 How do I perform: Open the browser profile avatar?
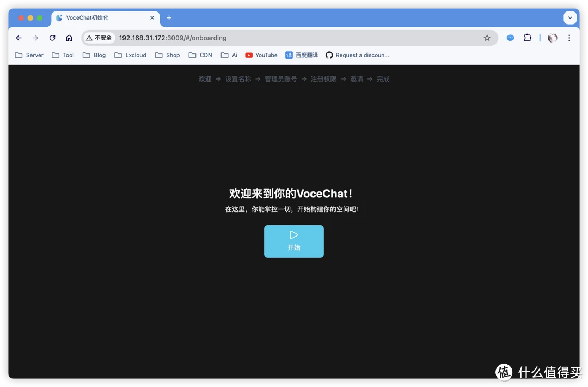[x=552, y=38]
